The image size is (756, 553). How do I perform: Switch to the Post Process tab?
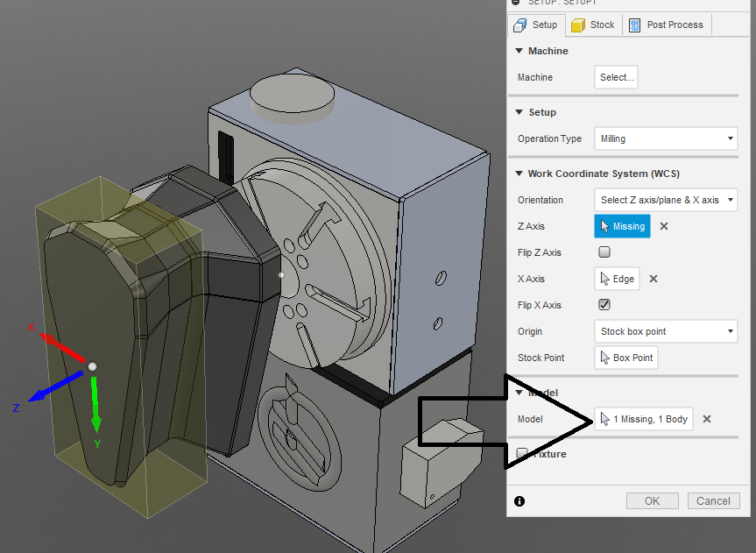(x=667, y=25)
